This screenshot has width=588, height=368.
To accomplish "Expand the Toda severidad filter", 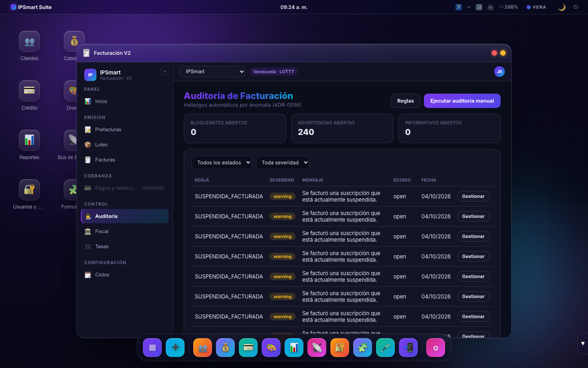I will coord(283,163).
